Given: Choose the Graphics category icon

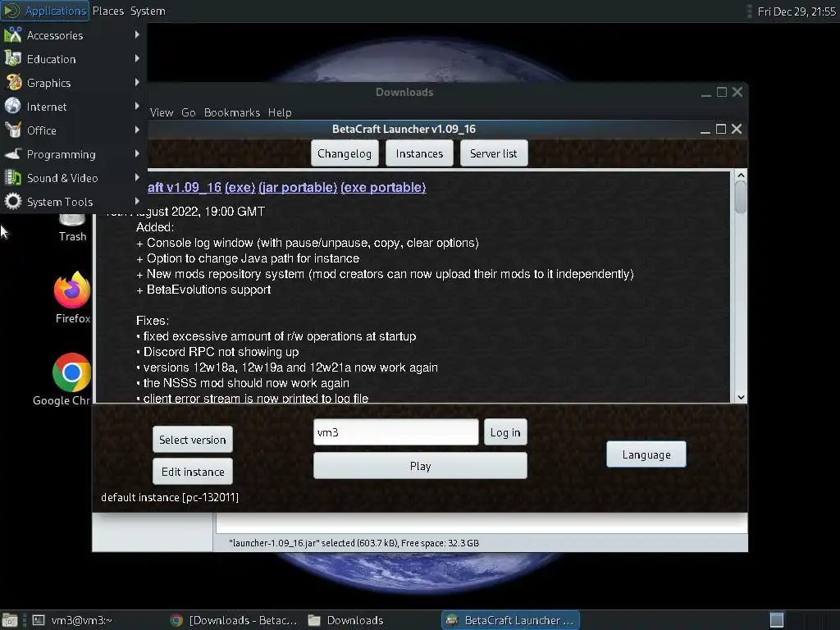Looking at the screenshot, I should pyautogui.click(x=13, y=83).
